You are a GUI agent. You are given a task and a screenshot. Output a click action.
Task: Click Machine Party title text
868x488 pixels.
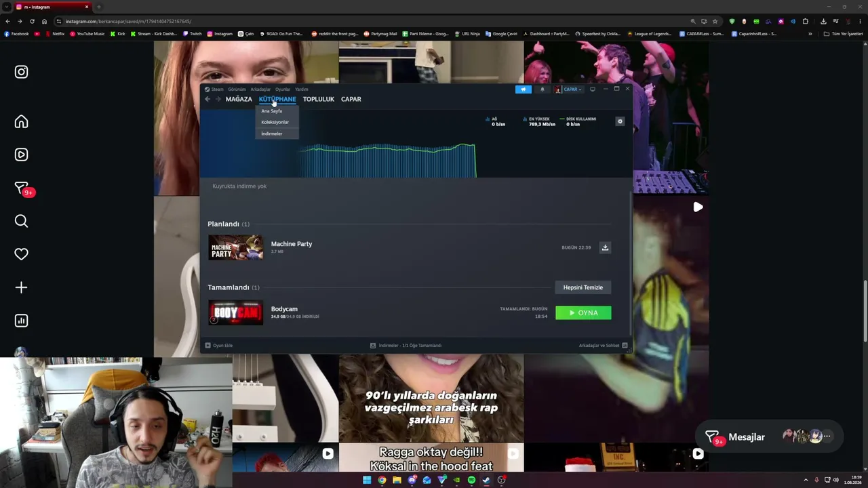(x=292, y=244)
